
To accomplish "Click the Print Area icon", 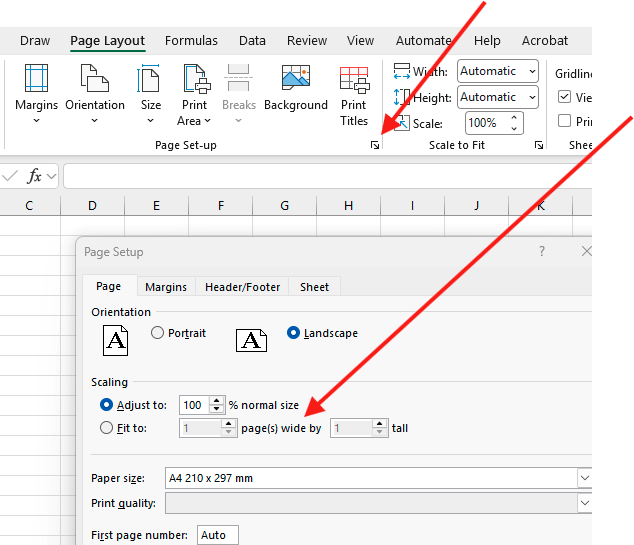I will 197,78.
